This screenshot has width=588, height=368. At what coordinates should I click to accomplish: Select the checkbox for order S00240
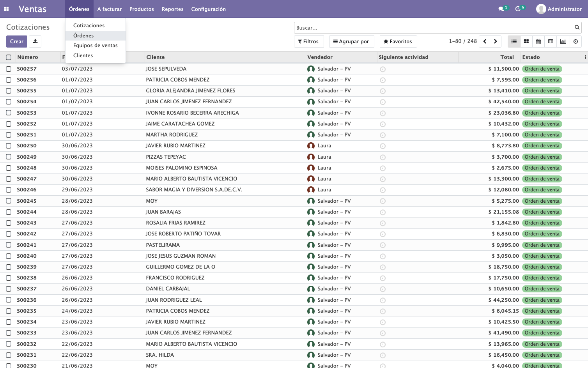9,256
